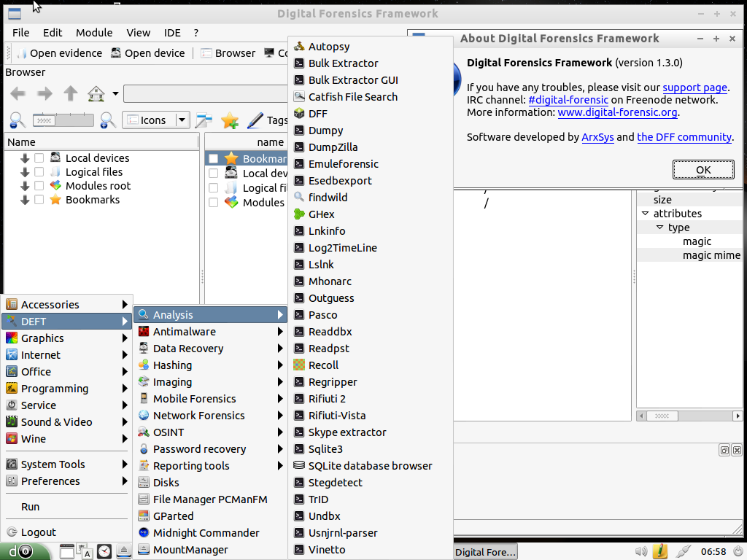Open the Accessories start menu category
747x560 pixels.
click(x=66, y=304)
